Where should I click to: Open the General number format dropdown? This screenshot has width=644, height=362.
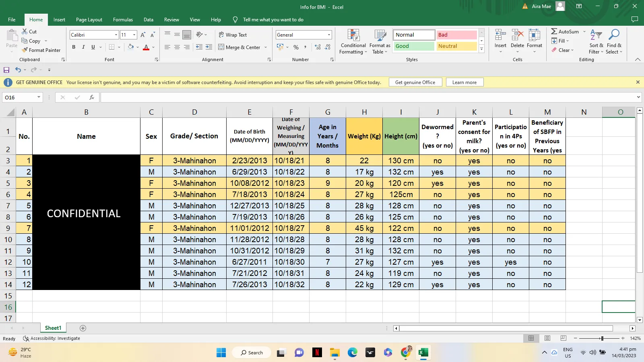click(329, 35)
